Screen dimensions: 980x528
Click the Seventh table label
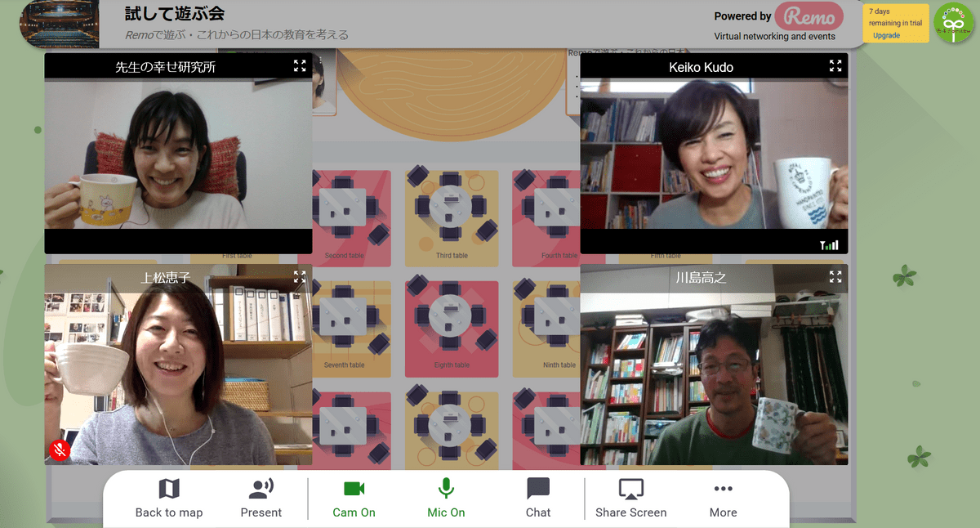[345, 365]
